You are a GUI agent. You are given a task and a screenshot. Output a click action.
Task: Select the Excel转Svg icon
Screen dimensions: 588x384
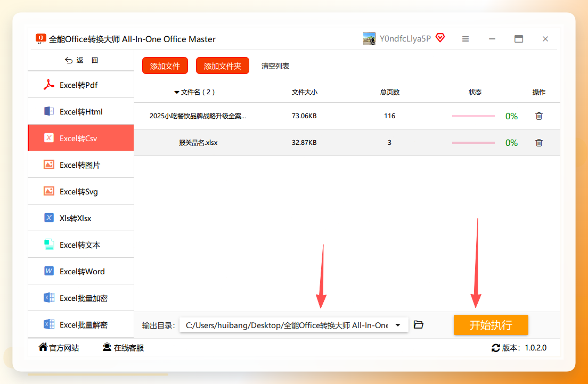[x=49, y=191]
